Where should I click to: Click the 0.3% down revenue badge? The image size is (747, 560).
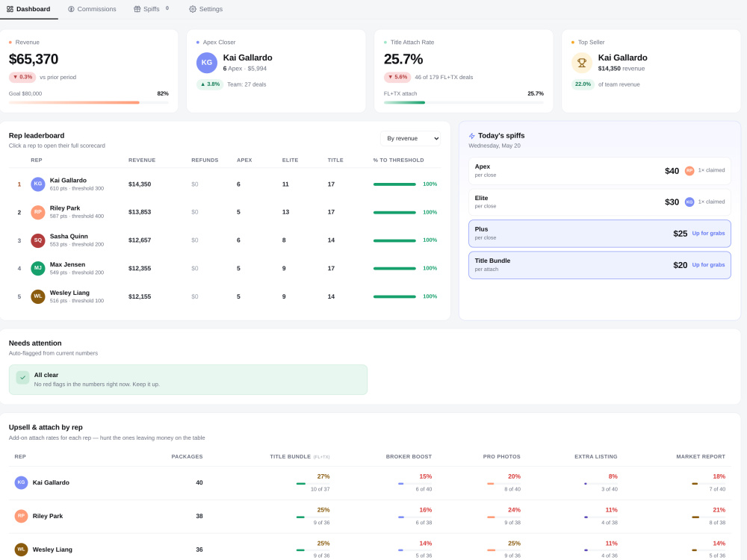(x=22, y=77)
